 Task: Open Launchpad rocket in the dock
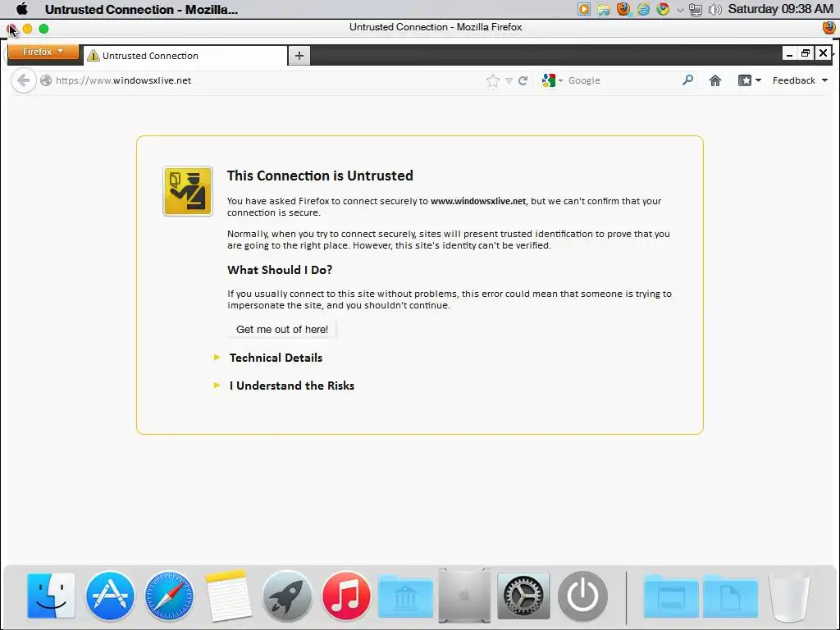click(x=287, y=596)
